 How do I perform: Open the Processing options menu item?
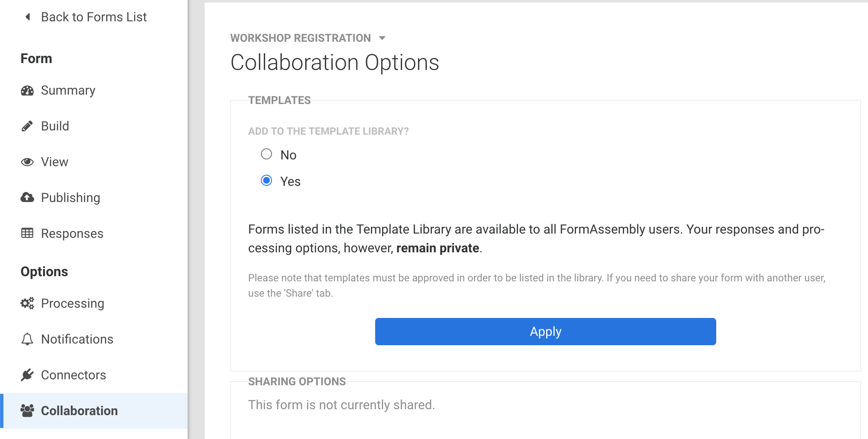(72, 303)
